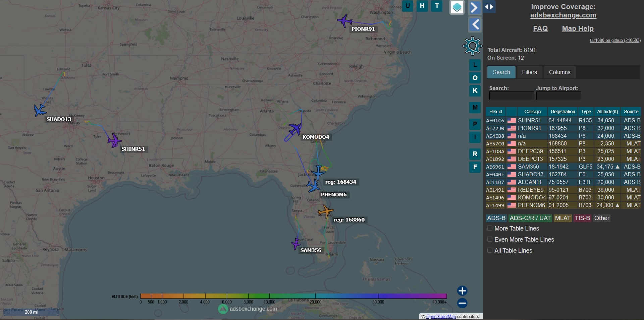Sort table by Altitude(ft) column

[607, 112]
